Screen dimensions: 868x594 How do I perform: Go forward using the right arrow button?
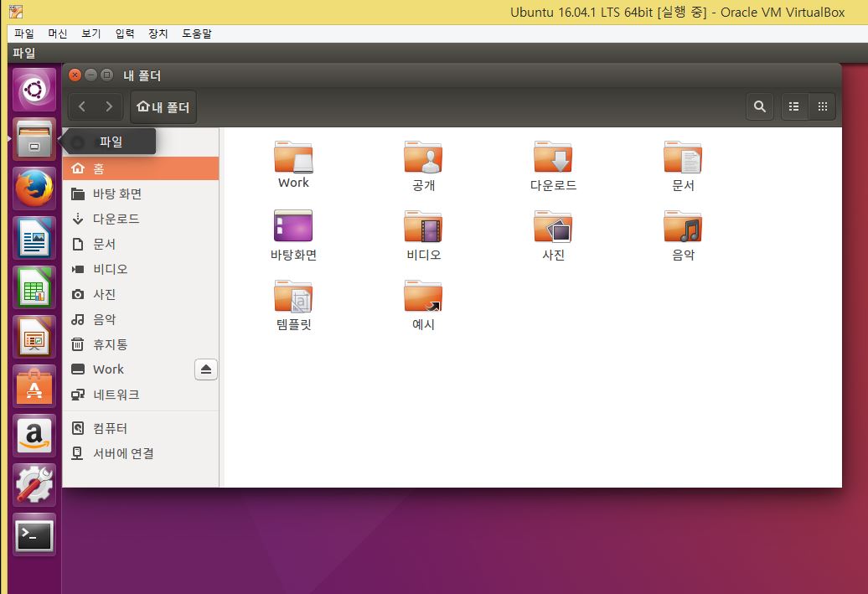[109, 106]
